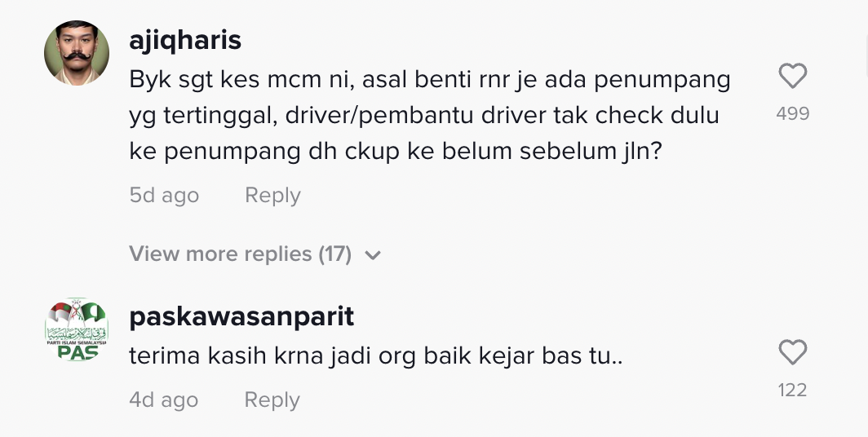Click the 122 like count
This screenshot has height=437, width=868.
(x=792, y=391)
